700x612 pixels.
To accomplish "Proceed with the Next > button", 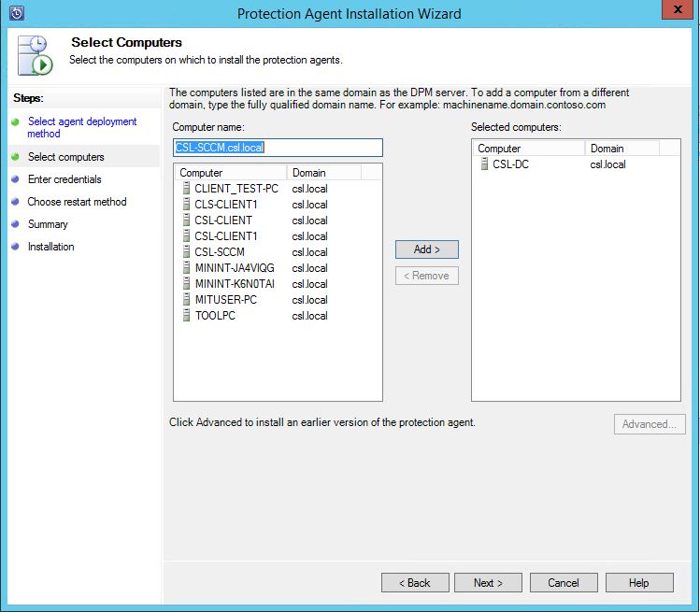I will click(x=488, y=582).
